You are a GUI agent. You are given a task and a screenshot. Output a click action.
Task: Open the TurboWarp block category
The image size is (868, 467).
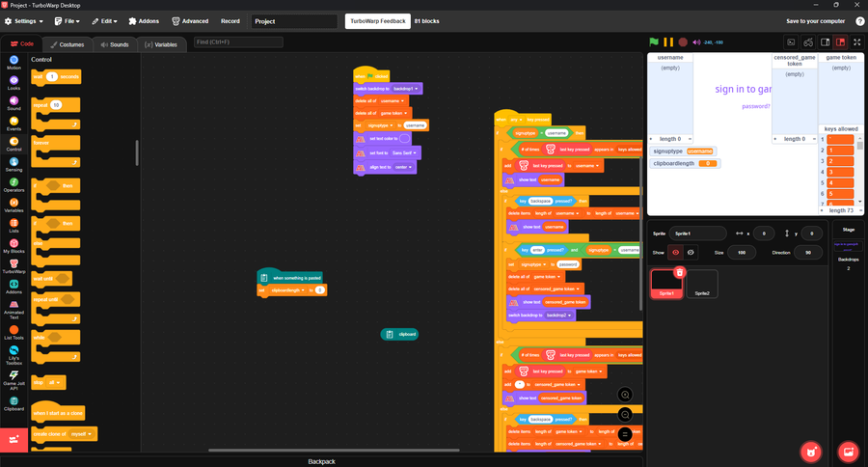coord(14,266)
